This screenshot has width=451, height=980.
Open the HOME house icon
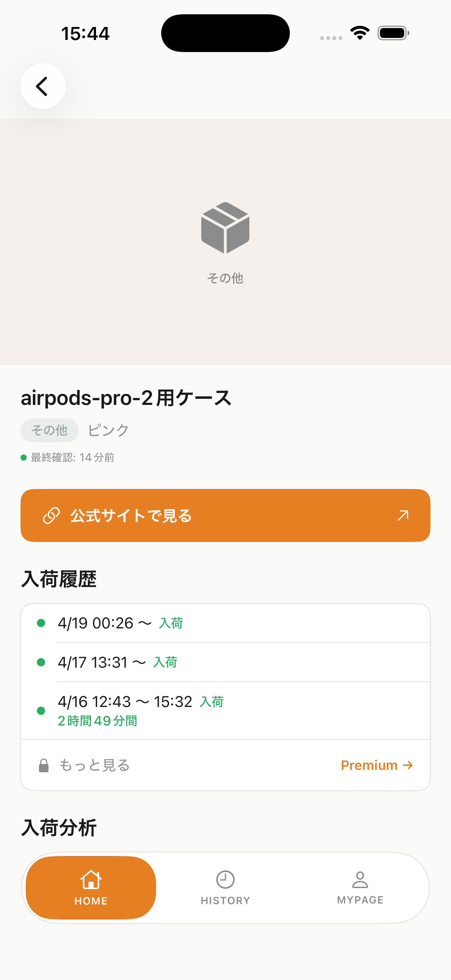(91, 880)
